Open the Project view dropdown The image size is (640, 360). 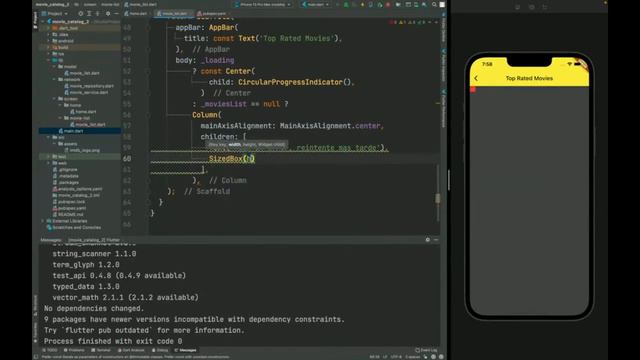pos(55,13)
